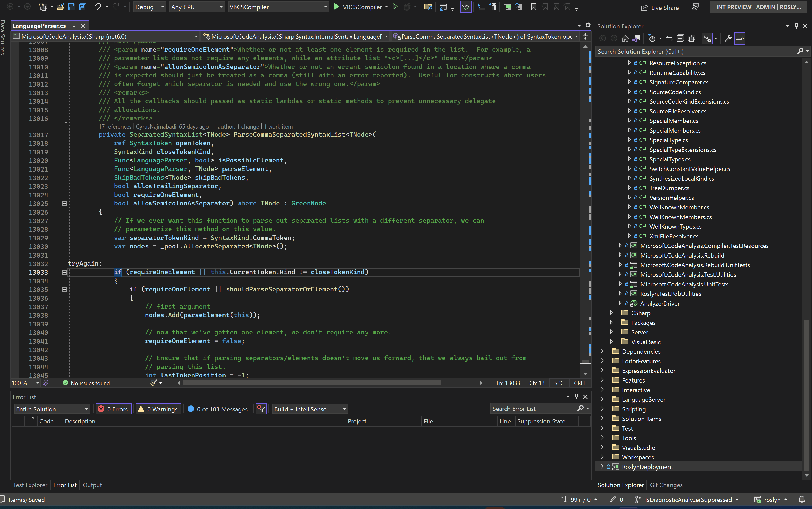This screenshot has height=509, width=812.
Task: Open the Any CPU platform dropdown
Action: tap(197, 7)
